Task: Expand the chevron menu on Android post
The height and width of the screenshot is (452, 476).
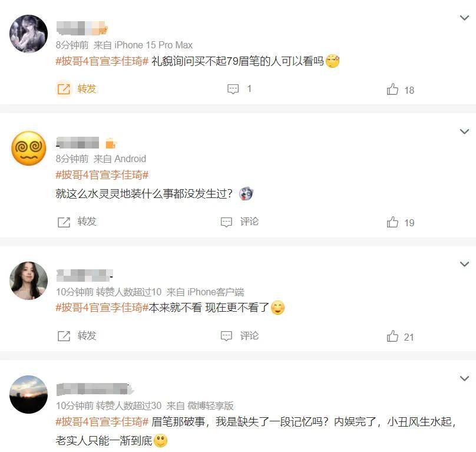Action: tap(464, 131)
